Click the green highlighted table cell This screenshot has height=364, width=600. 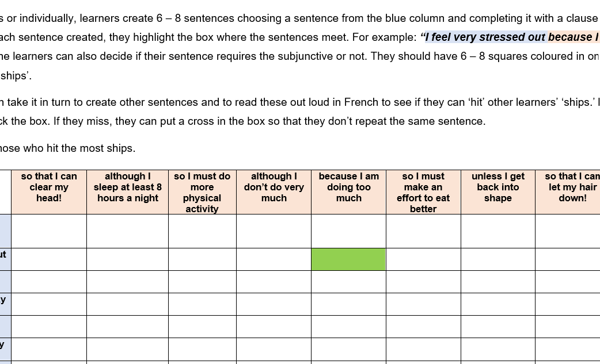[x=348, y=259]
